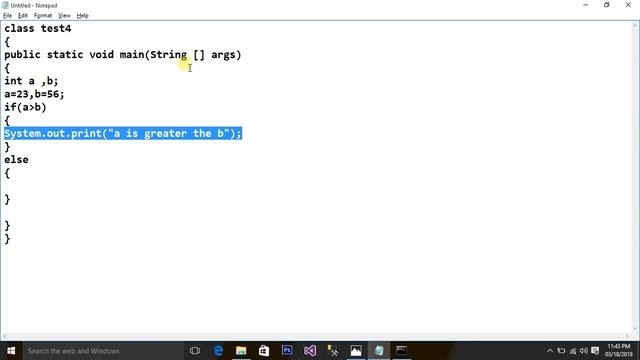Show hidden system tray icons
The height and width of the screenshot is (360, 640).
pos(550,351)
